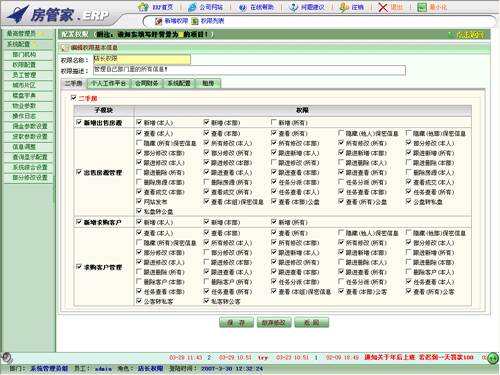Toggle the 出售房源管理 submodule checkbox
The image size is (500, 375).
tap(79, 172)
